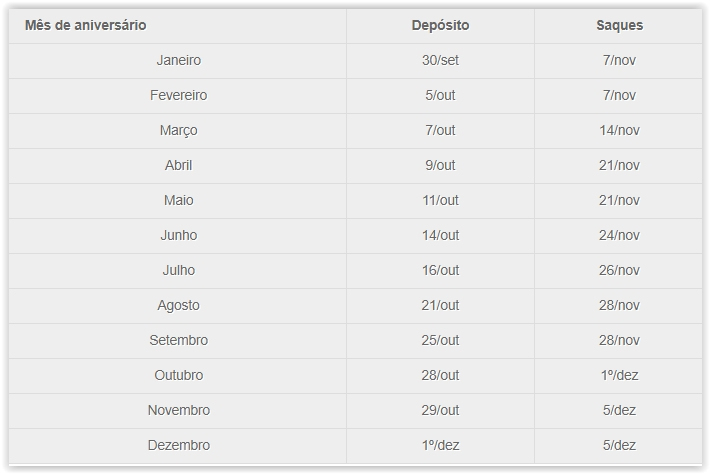The image size is (710, 474).
Task: Select the Abril month cell
Action: click(x=178, y=165)
